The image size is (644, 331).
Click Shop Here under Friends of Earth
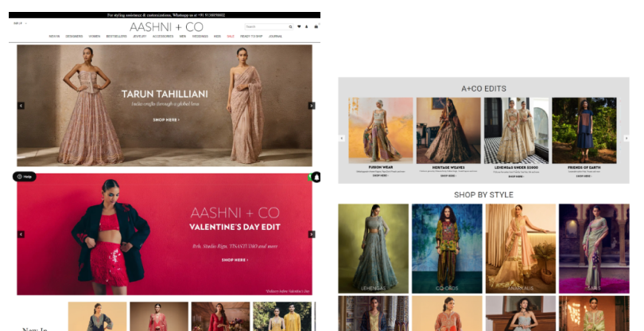click(x=584, y=176)
